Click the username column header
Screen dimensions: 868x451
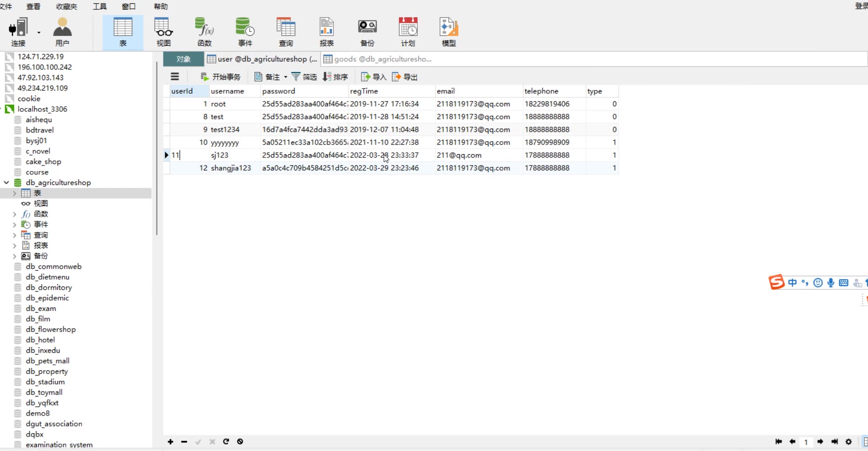227,91
